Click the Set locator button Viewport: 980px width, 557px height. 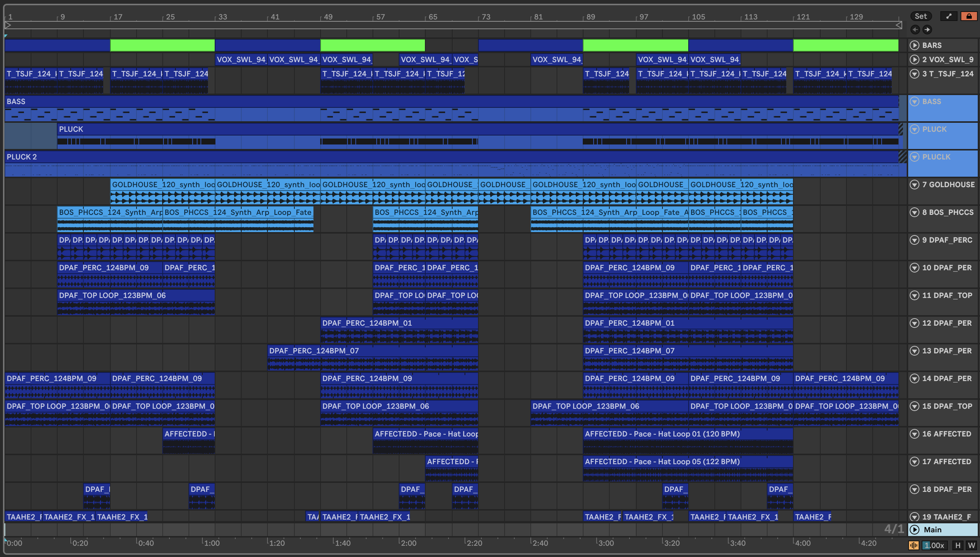(921, 16)
